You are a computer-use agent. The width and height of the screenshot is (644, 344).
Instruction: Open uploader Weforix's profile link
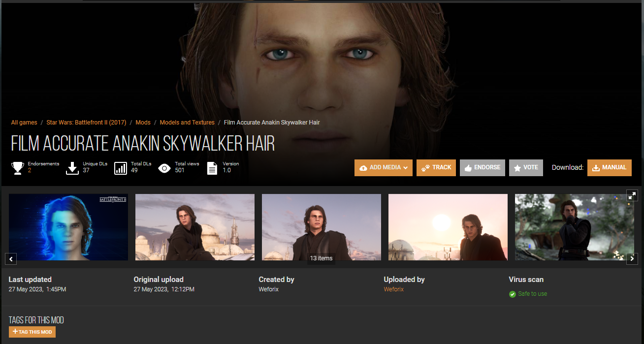click(394, 289)
